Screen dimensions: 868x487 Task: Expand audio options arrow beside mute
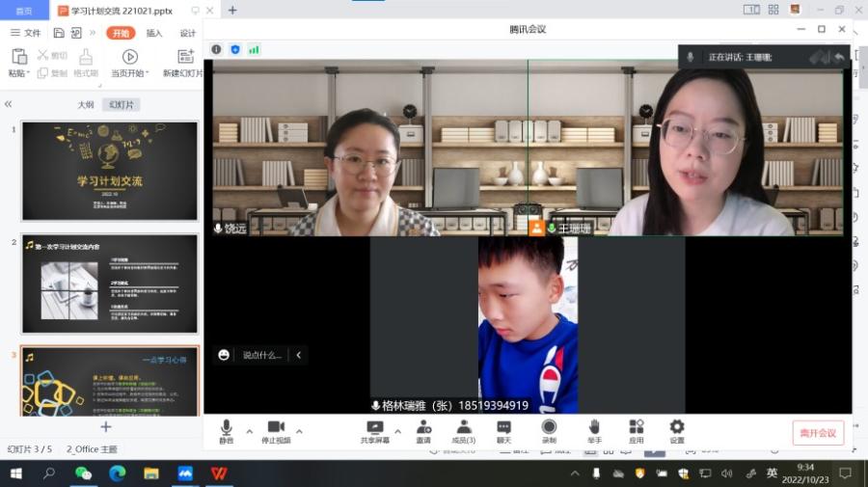[250, 431]
